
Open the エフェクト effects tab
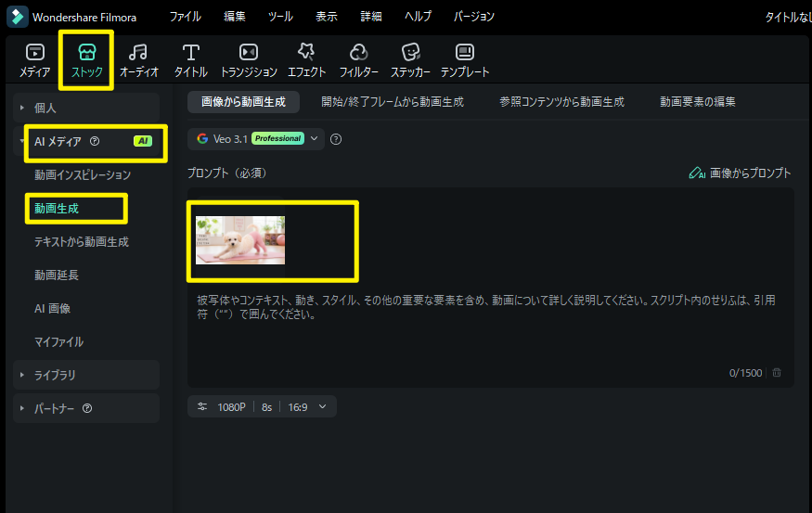pos(306,60)
